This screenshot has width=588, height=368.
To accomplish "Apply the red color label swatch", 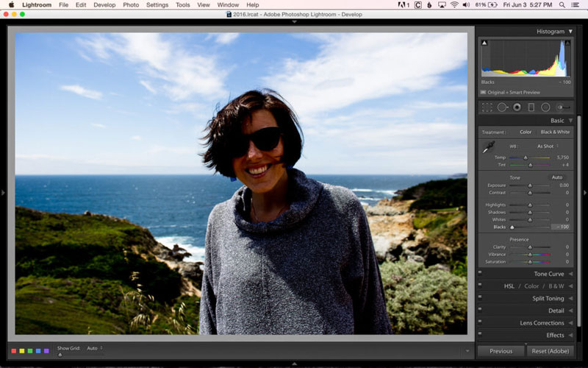I will click(x=14, y=351).
